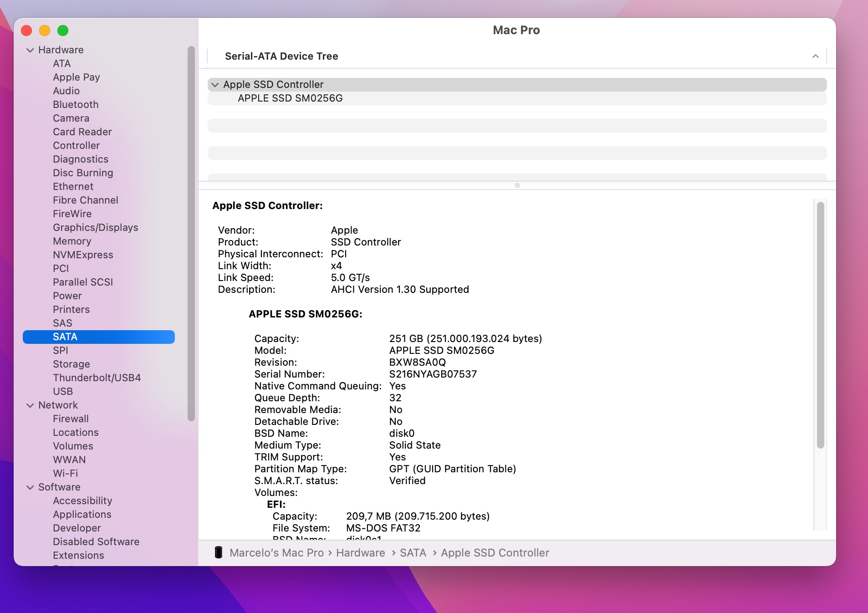Collapse the Network section chevron
868x613 pixels.
tap(30, 405)
